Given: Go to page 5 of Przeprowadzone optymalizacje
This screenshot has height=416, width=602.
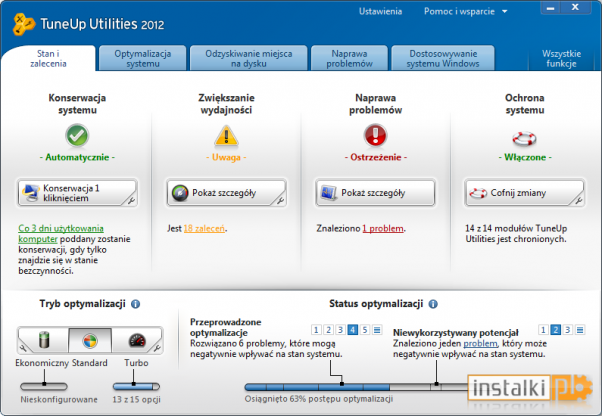Looking at the screenshot, I should pos(365,330).
